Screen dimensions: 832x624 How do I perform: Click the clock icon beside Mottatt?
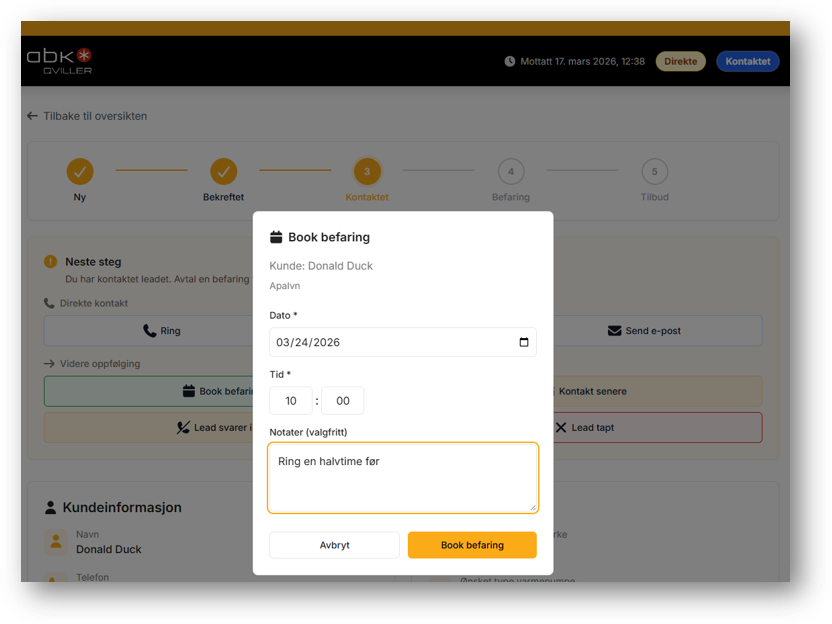[x=510, y=62]
